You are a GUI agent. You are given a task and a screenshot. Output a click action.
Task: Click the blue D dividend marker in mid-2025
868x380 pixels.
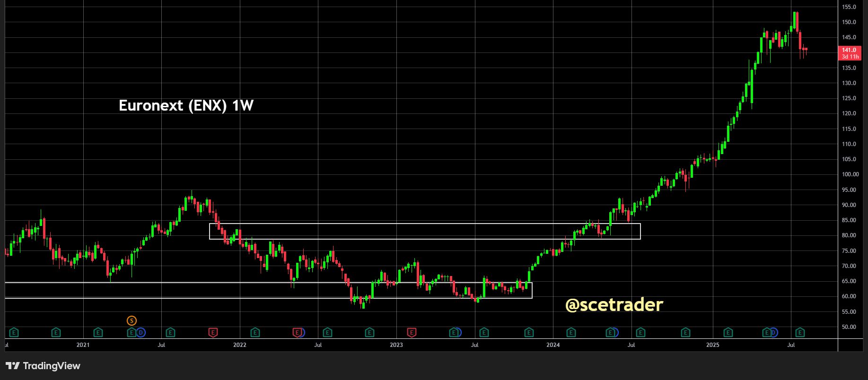coord(773,333)
